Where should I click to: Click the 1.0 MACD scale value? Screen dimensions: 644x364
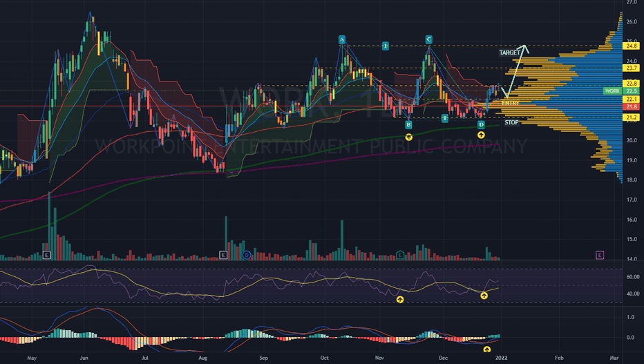coord(630,317)
